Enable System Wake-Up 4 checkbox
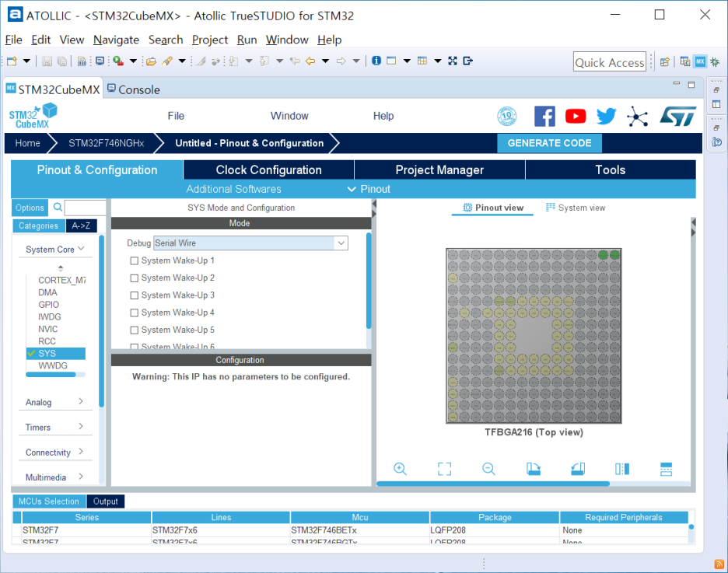Image resolution: width=728 pixels, height=573 pixels. (135, 313)
